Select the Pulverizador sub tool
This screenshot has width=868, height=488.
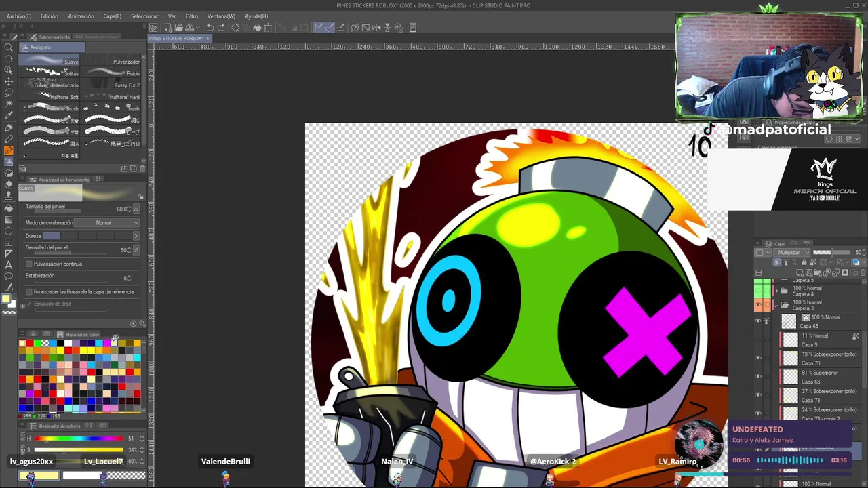pyautogui.click(x=111, y=61)
